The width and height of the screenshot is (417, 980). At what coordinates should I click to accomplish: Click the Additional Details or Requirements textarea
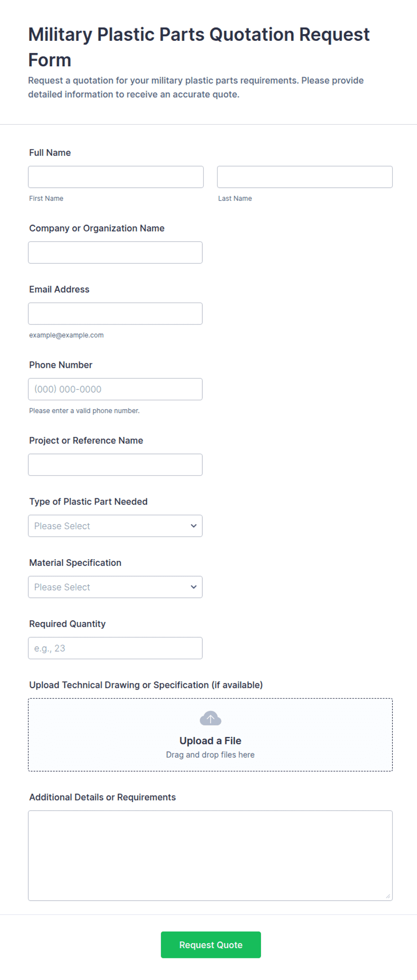[210, 855]
